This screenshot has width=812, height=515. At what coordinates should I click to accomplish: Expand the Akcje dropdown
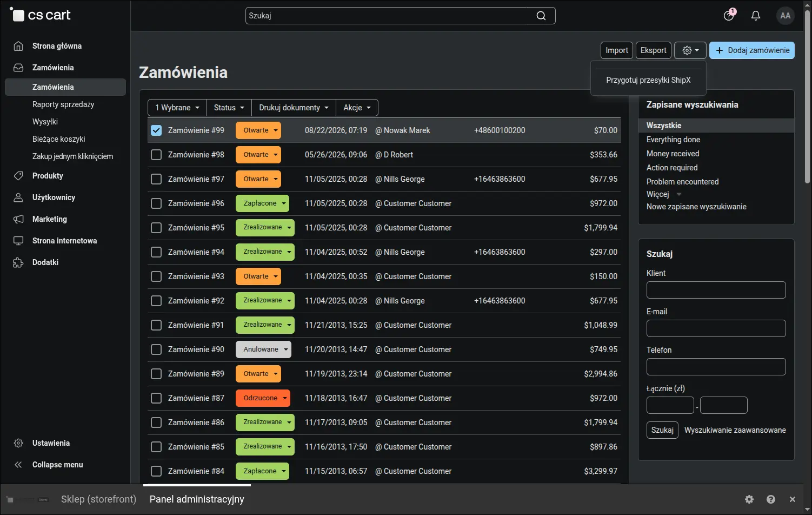[x=357, y=108]
